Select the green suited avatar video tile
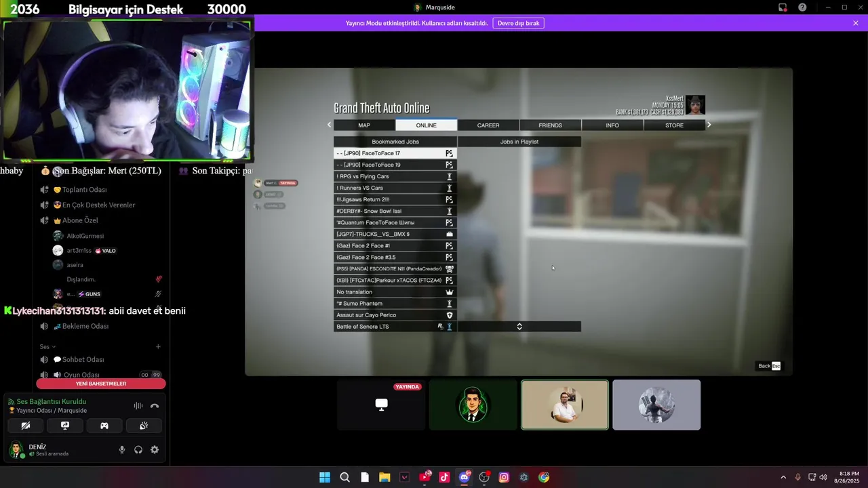Viewport: 868px width, 488px height. pyautogui.click(x=473, y=405)
